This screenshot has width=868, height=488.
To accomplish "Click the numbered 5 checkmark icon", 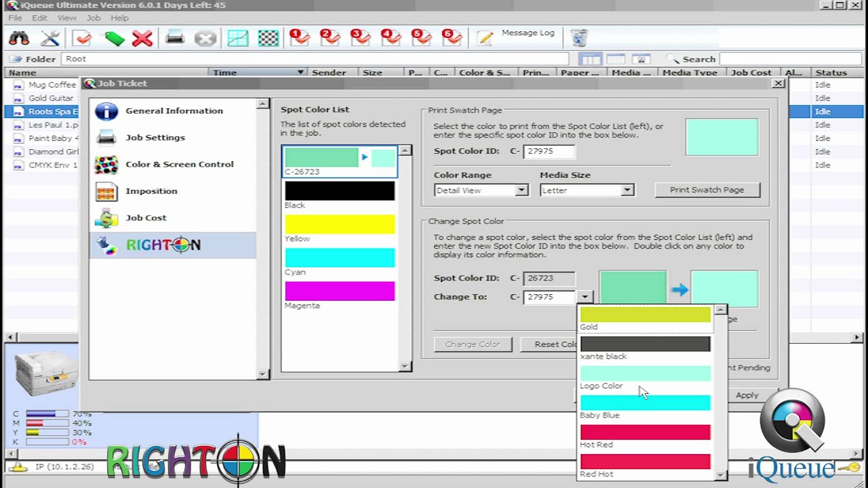I will pos(421,38).
